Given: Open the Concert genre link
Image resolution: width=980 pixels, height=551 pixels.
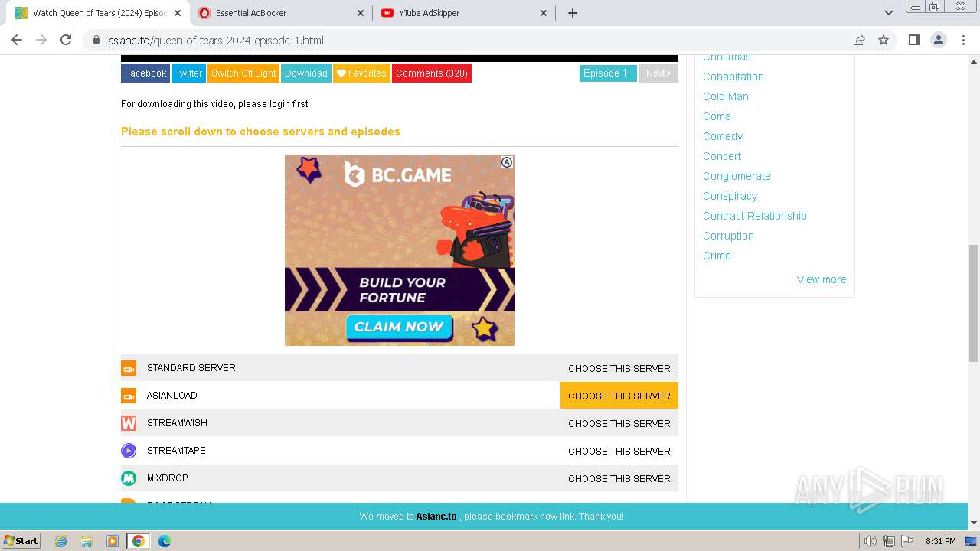Looking at the screenshot, I should (722, 156).
